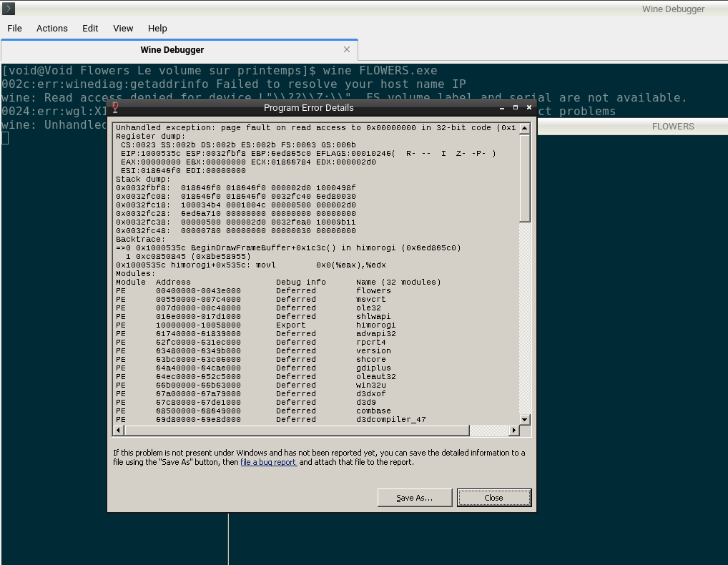Viewport: 728px width, 565px height.
Task: Click the scroll up arrow in error details
Action: (525, 128)
